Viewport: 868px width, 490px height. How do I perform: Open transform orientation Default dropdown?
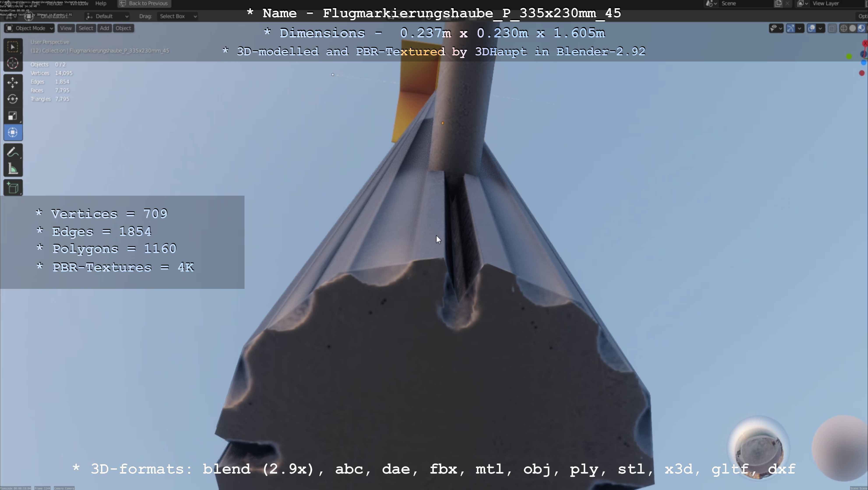point(107,16)
